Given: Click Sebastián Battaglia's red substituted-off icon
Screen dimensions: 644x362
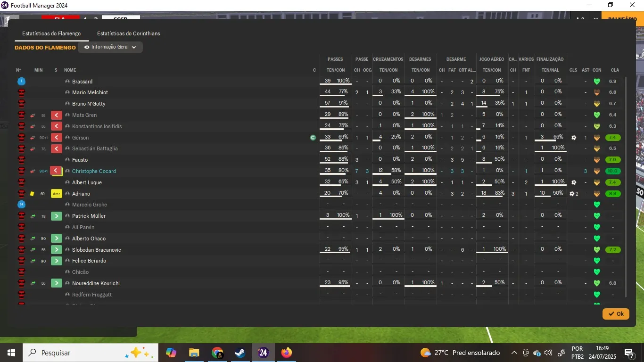Looking at the screenshot, I should (x=57, y=148).
